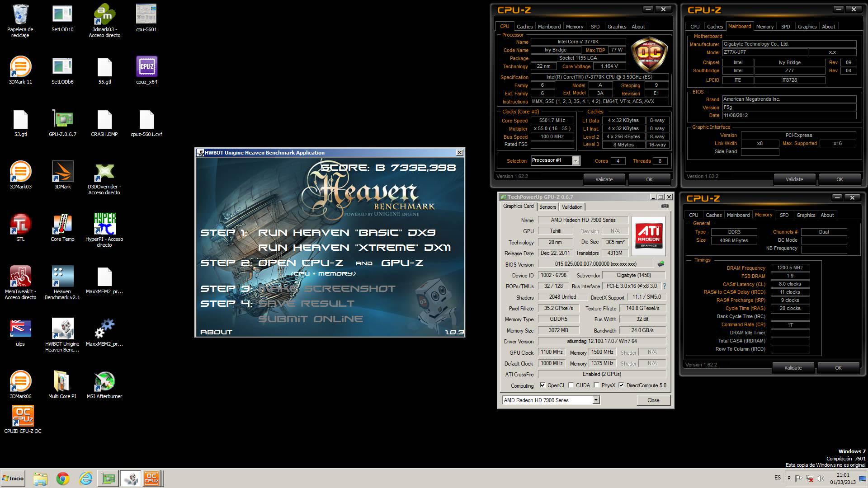
Task: Click the Gigabyte OC Motherboard logo
Action: coord(649,55)
